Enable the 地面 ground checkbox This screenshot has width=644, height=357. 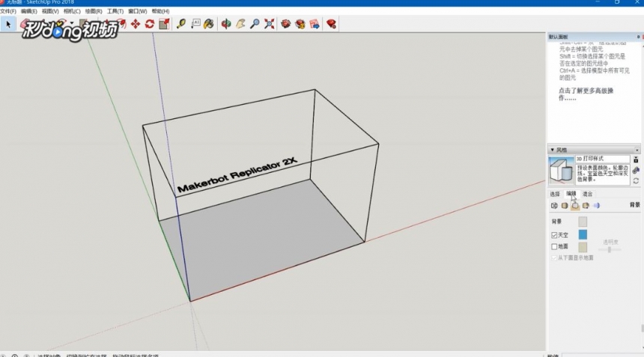554,247
